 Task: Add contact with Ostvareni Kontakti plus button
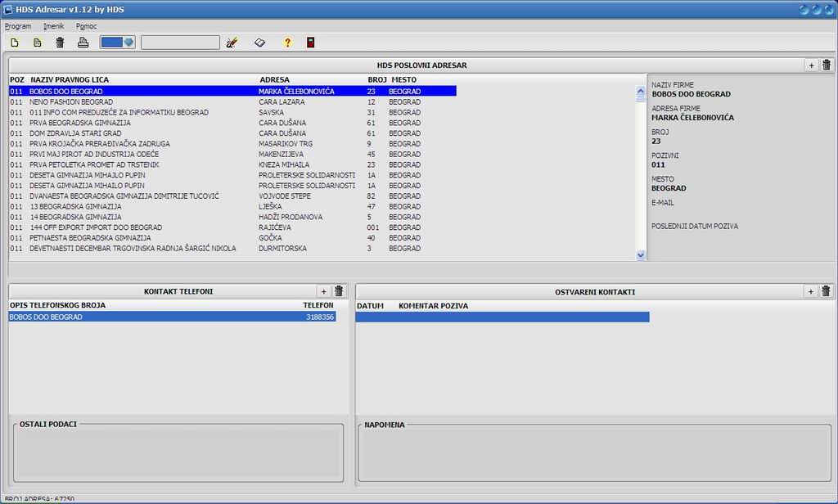(811, 291)
